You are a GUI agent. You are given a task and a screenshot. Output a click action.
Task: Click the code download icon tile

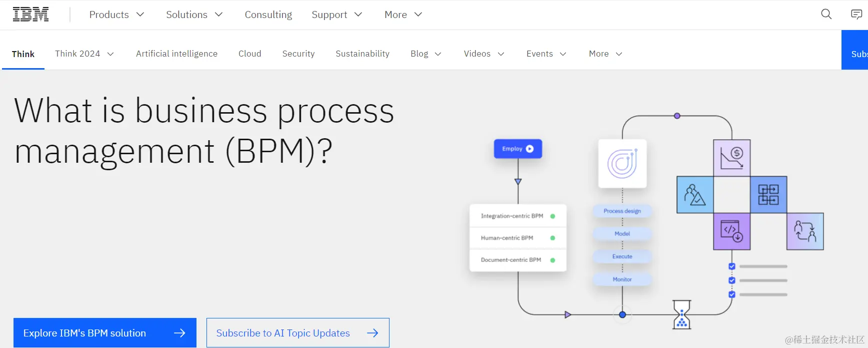pos(732,231)
